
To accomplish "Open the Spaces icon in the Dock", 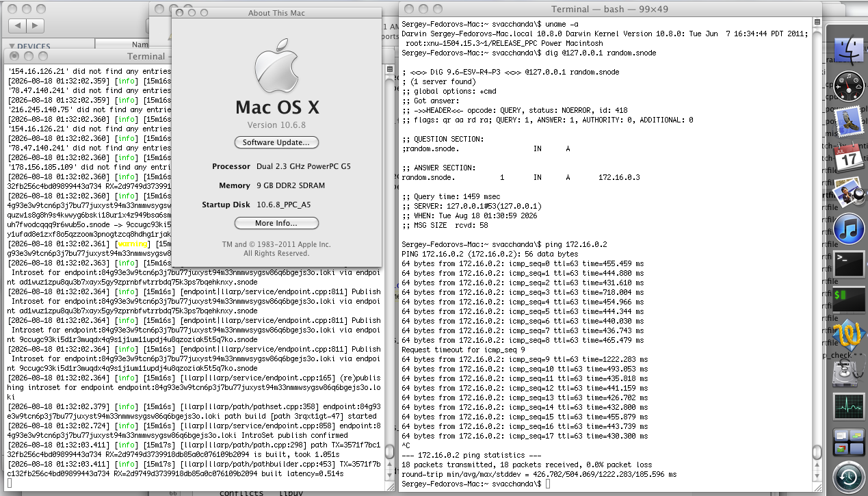I will pos(849,442).
